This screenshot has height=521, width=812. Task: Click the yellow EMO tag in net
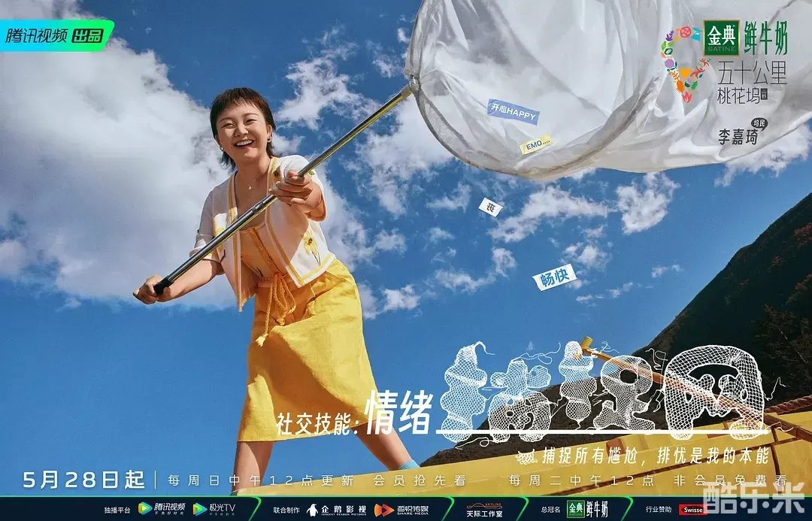536,144
